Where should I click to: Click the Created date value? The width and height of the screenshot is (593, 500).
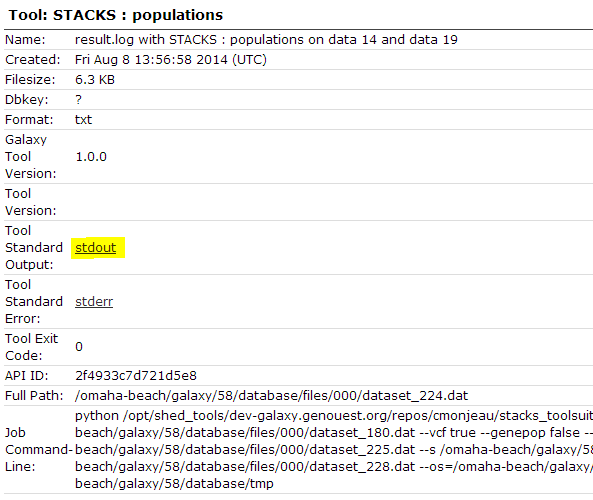tap(171, 60)
